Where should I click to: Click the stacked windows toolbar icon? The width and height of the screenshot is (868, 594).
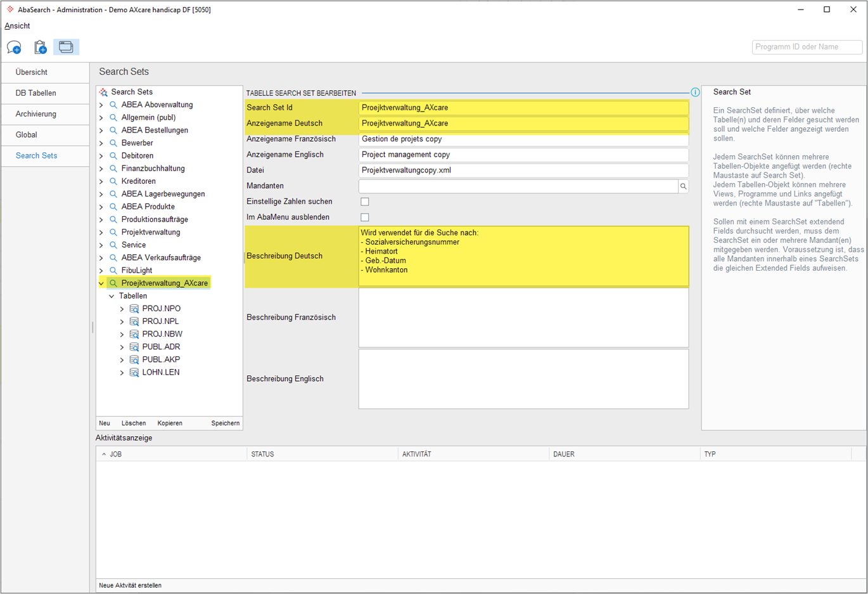[66, 47]
